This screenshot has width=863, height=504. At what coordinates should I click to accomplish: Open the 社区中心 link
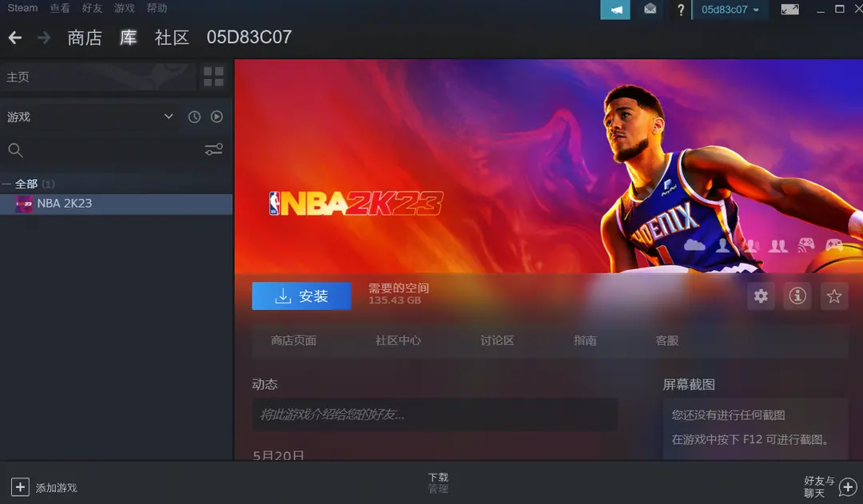pos(398,340)
